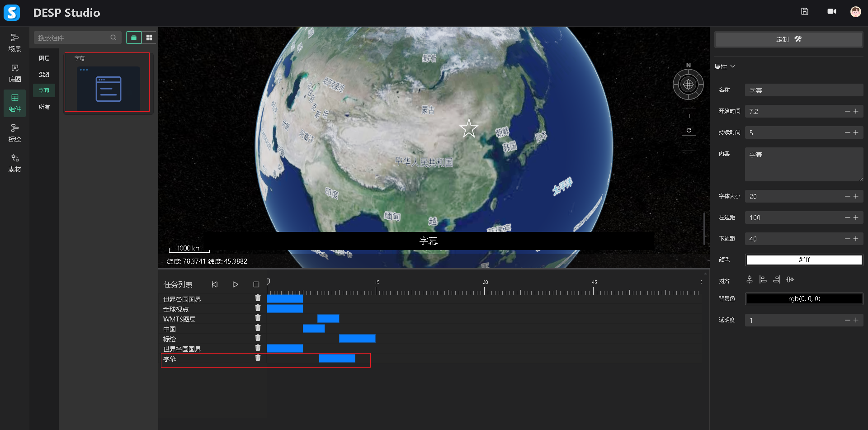The height and width of the screenshot is (430, 868).
Task: Select the 漫游 component category
Action: coord(44,75)
